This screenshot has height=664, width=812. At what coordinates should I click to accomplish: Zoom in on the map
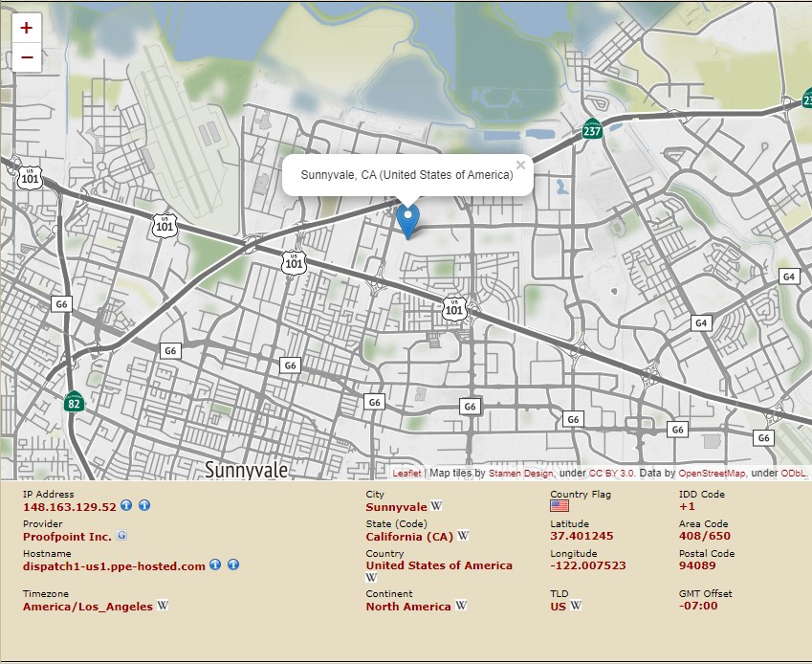26,28
